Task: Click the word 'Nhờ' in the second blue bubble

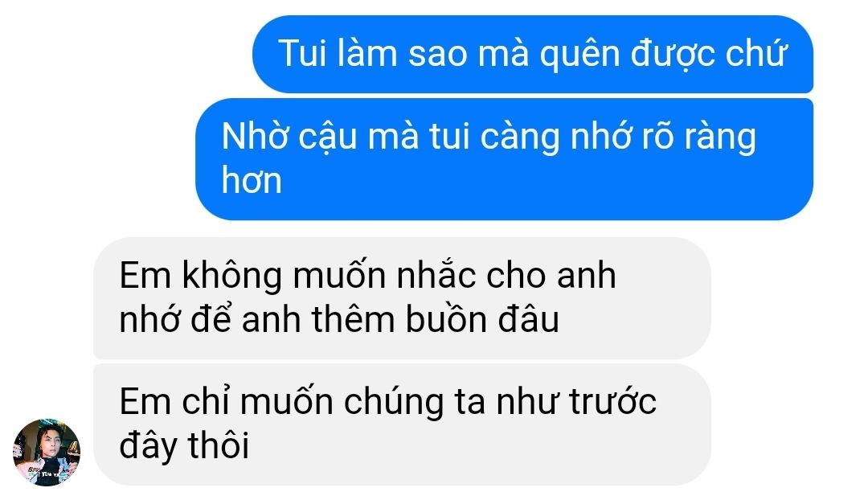Action: click(x=255, y=136)
